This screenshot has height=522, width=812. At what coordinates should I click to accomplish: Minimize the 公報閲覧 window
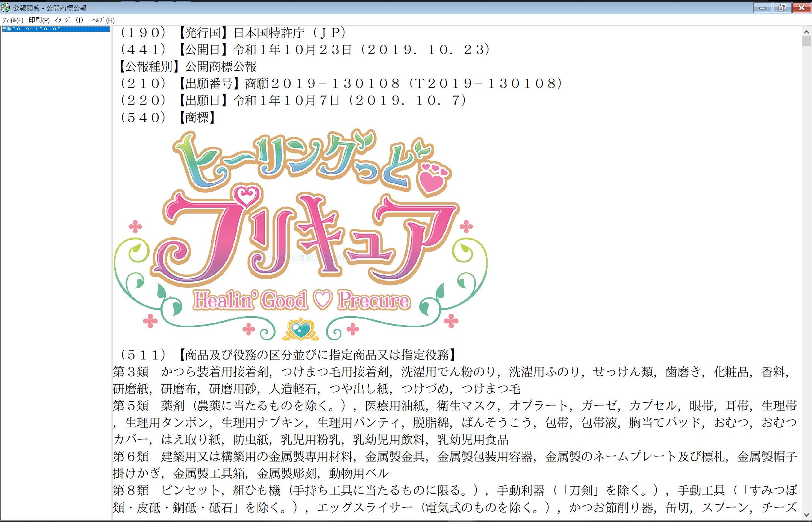tap(762, 8)
